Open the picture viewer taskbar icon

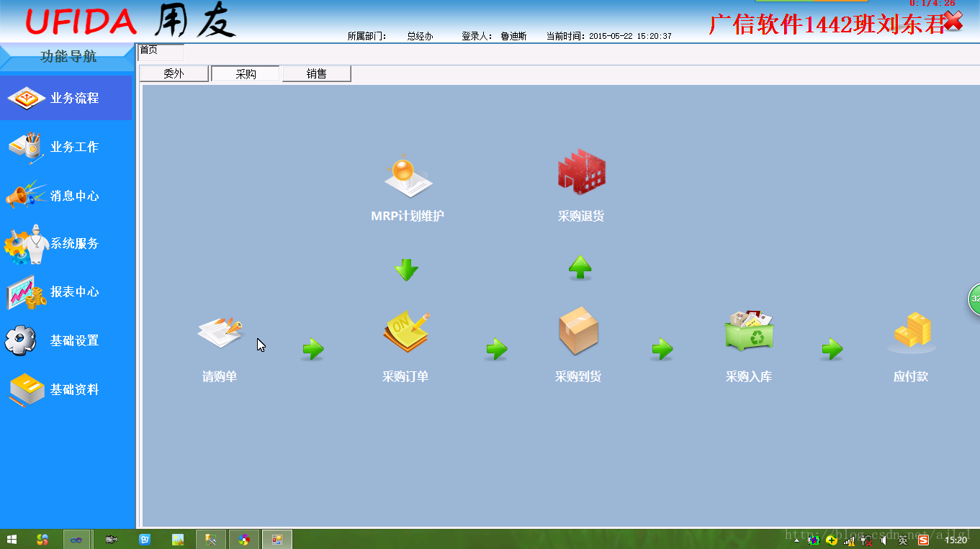[178, 539]
